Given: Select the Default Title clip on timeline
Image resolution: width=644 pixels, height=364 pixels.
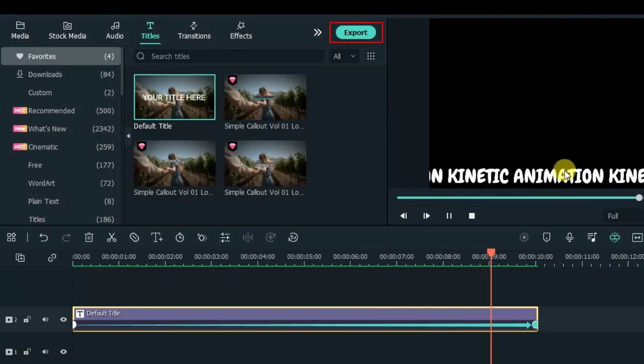Looking at the screenshot, I should tap(305, 319).
